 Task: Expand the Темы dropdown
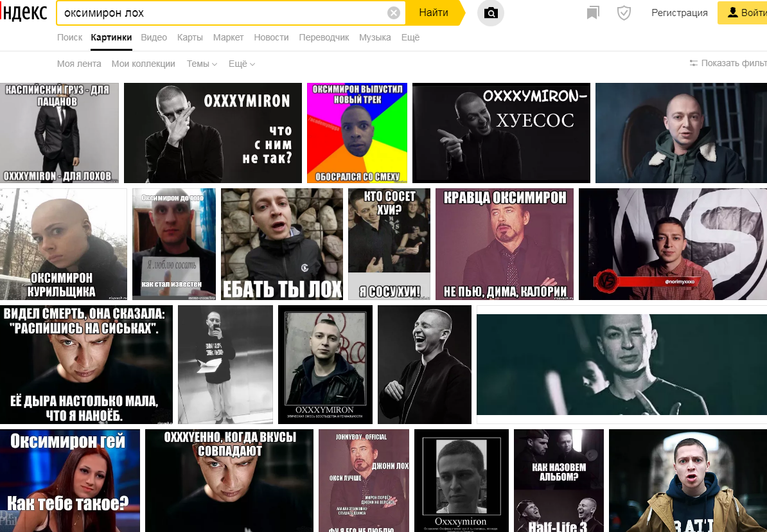(x=202, y=64)
